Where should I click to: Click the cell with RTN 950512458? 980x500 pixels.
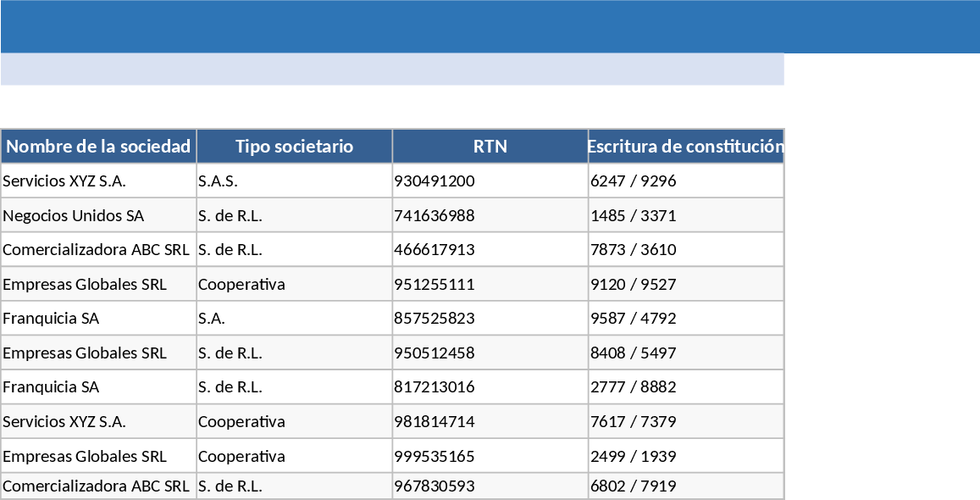[x=490, y=353]
